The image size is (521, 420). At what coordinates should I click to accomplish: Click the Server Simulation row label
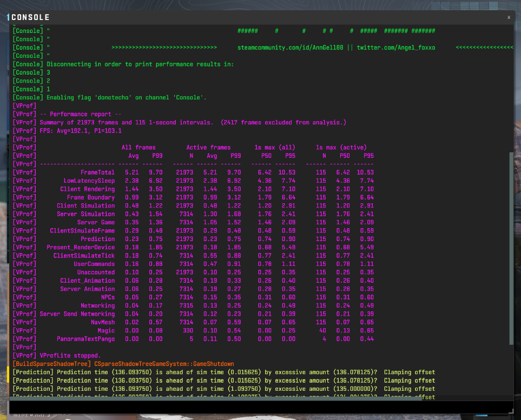pos(85,214)
